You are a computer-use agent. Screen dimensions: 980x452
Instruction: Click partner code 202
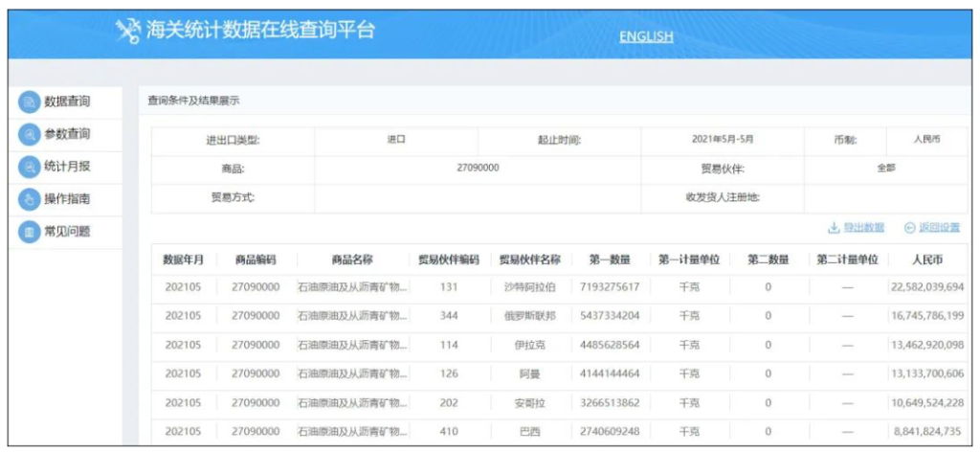449,402
